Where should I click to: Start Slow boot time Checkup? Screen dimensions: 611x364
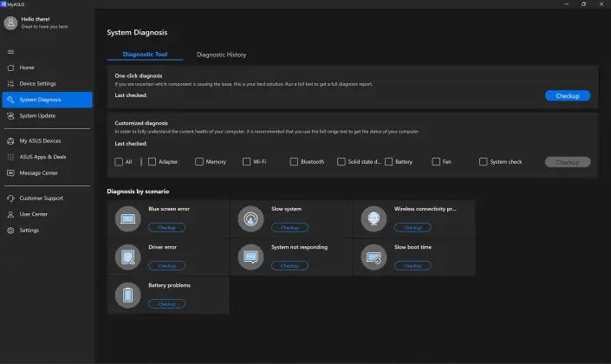[413, 266]
